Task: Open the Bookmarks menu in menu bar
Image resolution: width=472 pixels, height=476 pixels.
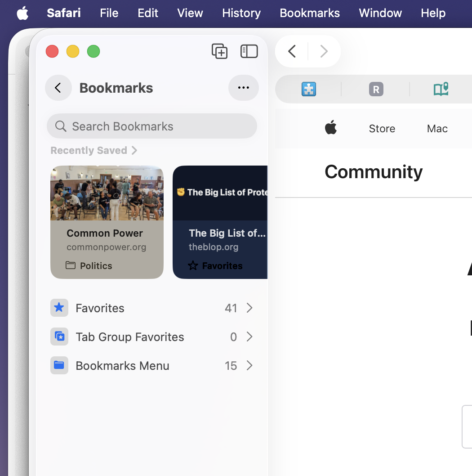Action: (309, 13)
